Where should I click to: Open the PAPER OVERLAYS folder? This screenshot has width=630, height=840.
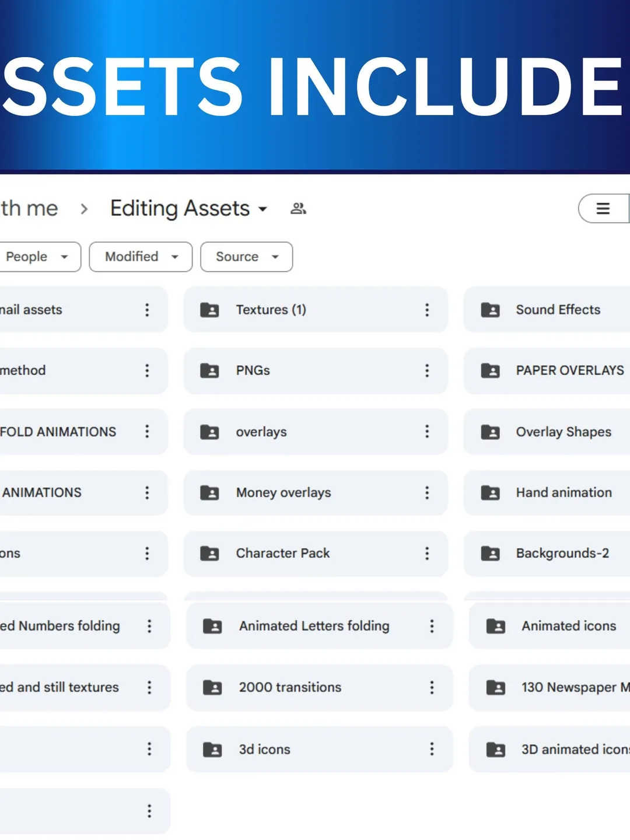click(x=547, y=370)
